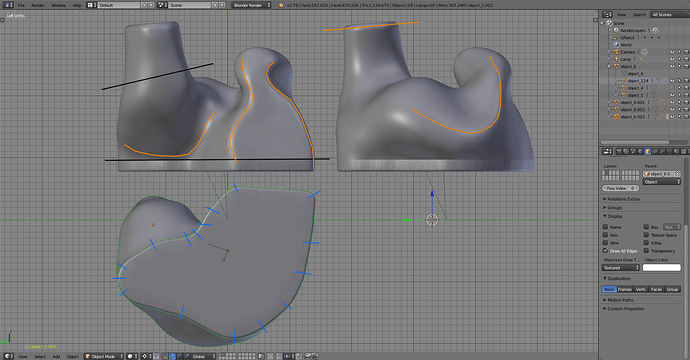Screen dimensions: 690x360
Task: Toggle selectability arrow for object_6
Action: click(x=679, y=66)
